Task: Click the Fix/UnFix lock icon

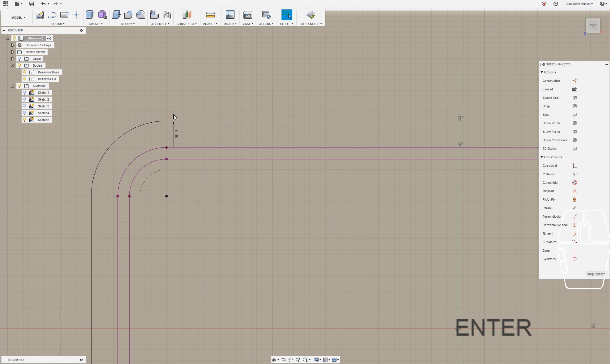Action: pyautogui.click(x=574, y=200)
